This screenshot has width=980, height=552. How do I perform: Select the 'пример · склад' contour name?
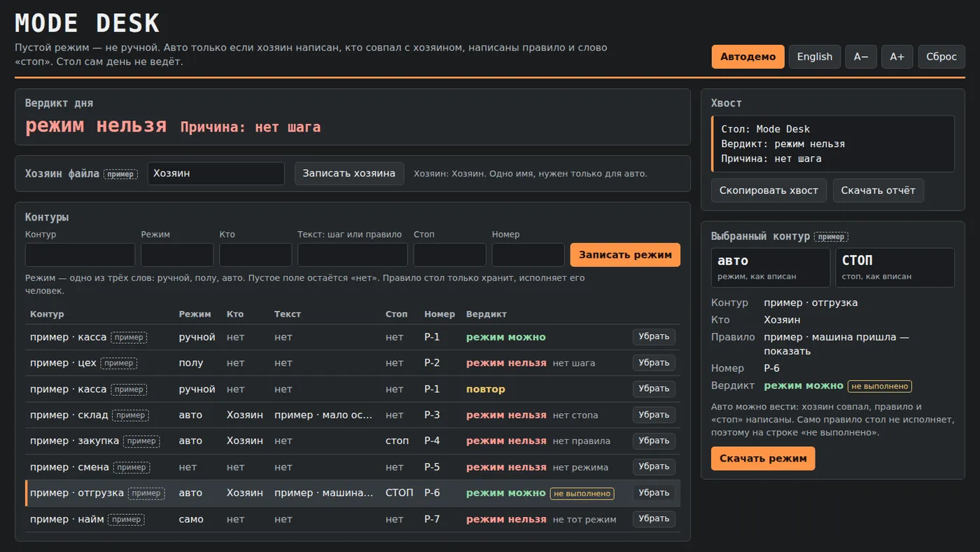69,415
